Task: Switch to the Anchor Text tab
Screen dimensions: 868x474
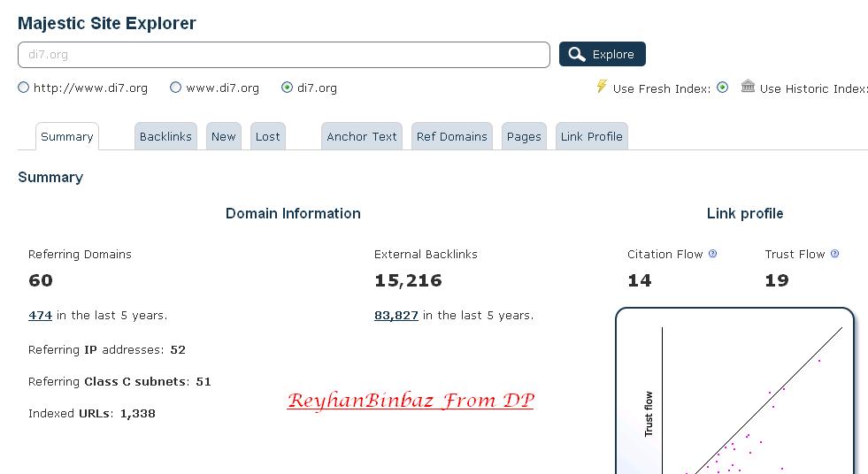Action: coord(362,136)
